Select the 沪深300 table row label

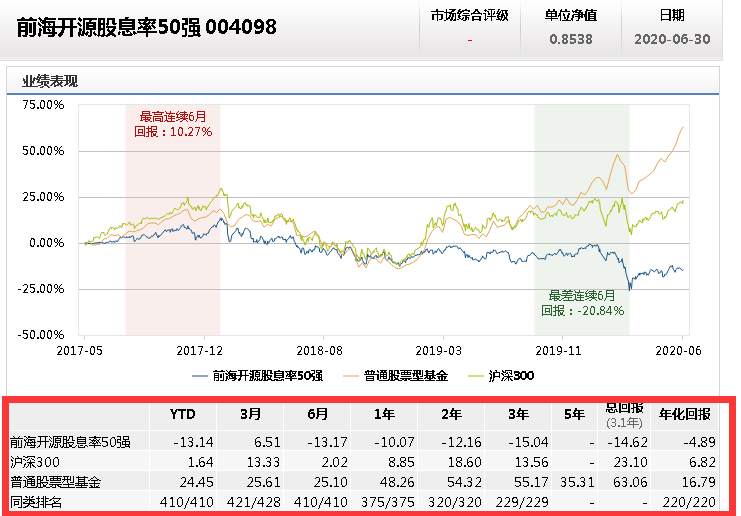35,462
